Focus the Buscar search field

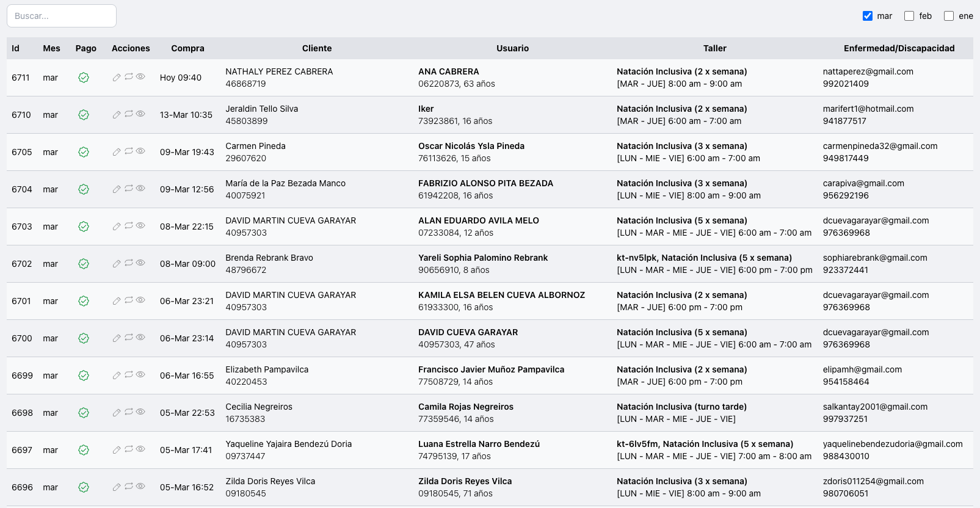(x=62, y=16)
